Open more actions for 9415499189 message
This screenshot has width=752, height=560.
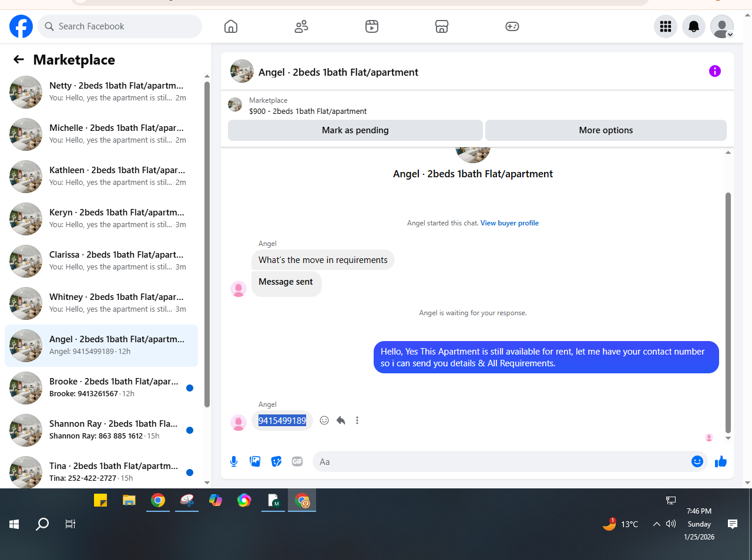point(357,420)
